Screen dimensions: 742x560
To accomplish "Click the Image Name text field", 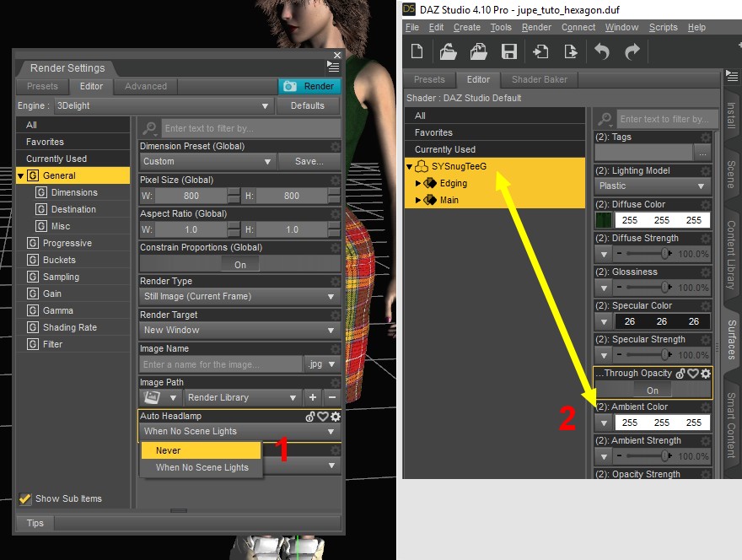I will tap(221, 364).
